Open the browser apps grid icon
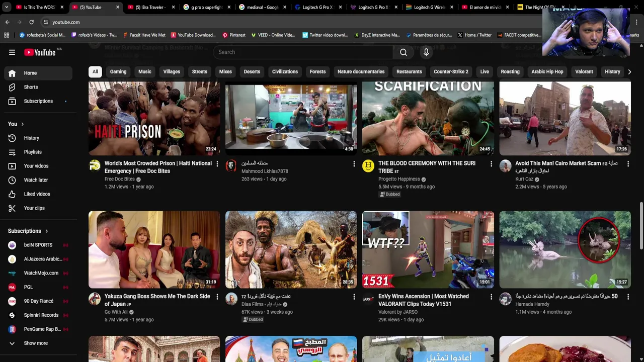Viewport: 644px width, 362px height. 7,35
